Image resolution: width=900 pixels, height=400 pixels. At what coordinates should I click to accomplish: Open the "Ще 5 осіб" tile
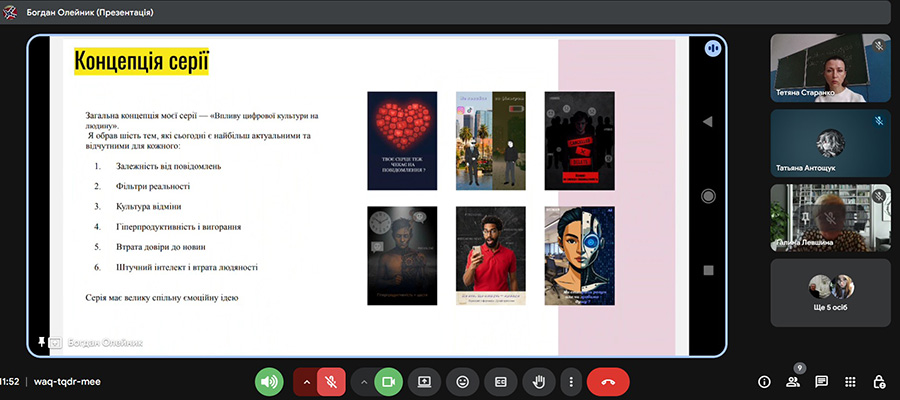coord(830,292)
